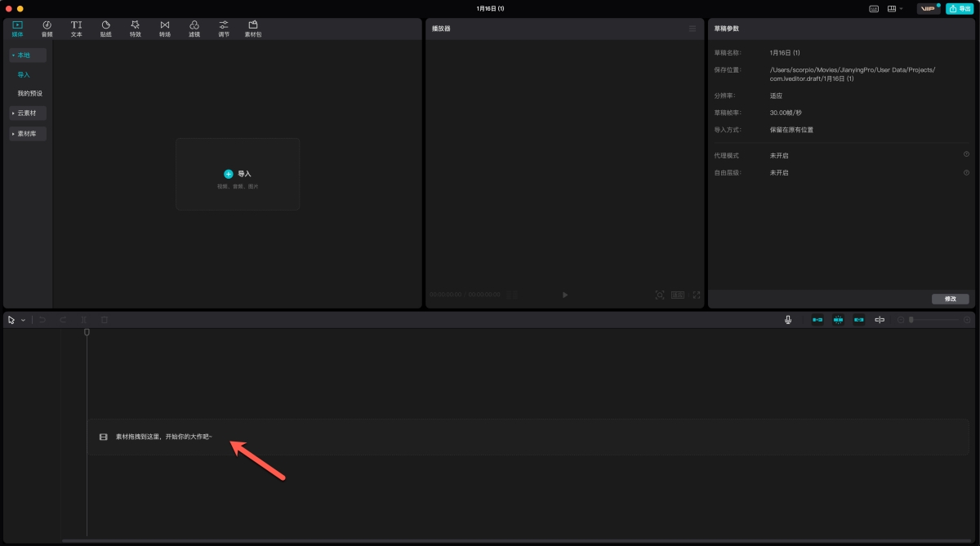Image resolution: width=980 pixels, height=546 pixels.
Task: Collapse the 本地 (Local) section
Action: click(x=28, y=55)
